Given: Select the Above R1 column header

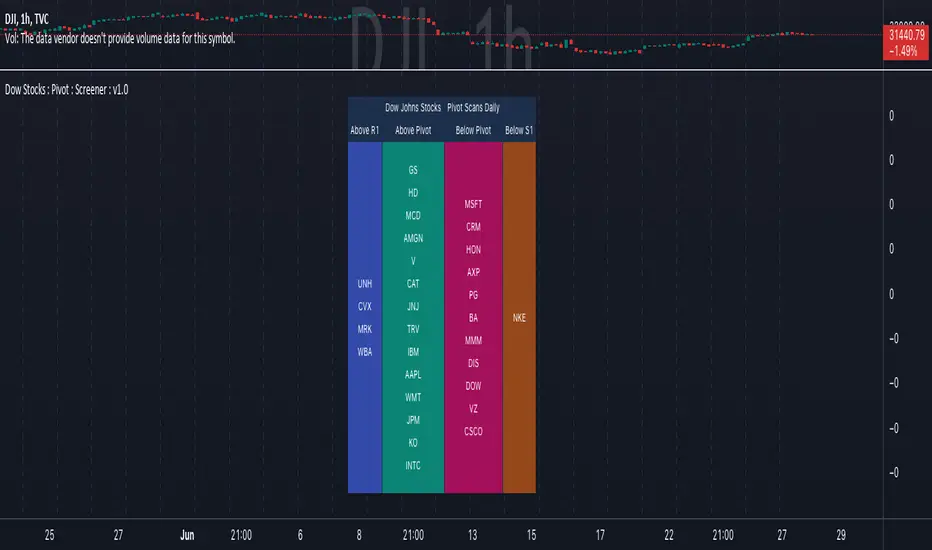Looking at the screenshot, I should [x=364, y=130].
